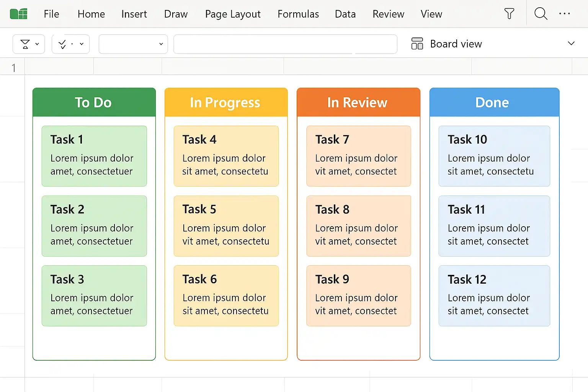Switch to the Insert tab

click(134, 14)
